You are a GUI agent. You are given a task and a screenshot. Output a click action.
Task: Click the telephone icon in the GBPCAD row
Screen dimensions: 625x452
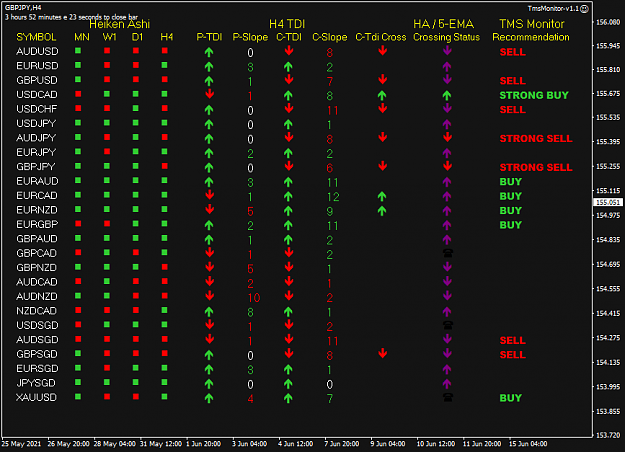pos(448,253)
